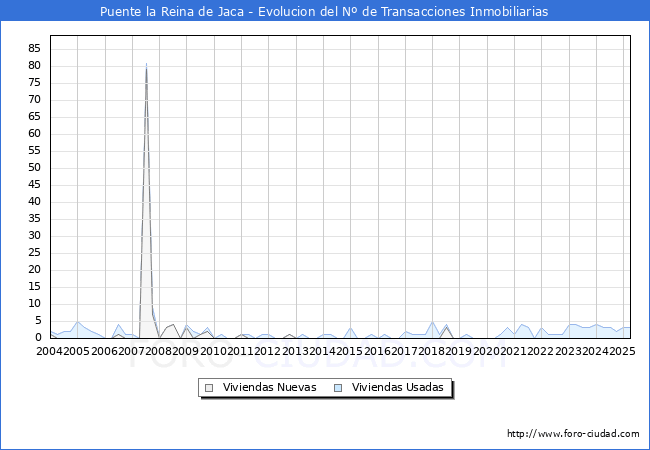
Task: Click the 20 y-axis value
Action: click(35, 269)
